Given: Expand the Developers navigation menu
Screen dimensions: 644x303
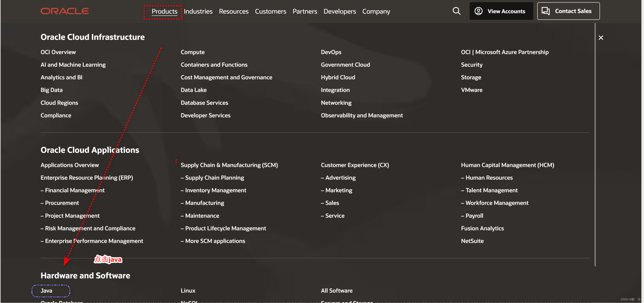Looking at the screenshot, I should (x=339, y=11).
